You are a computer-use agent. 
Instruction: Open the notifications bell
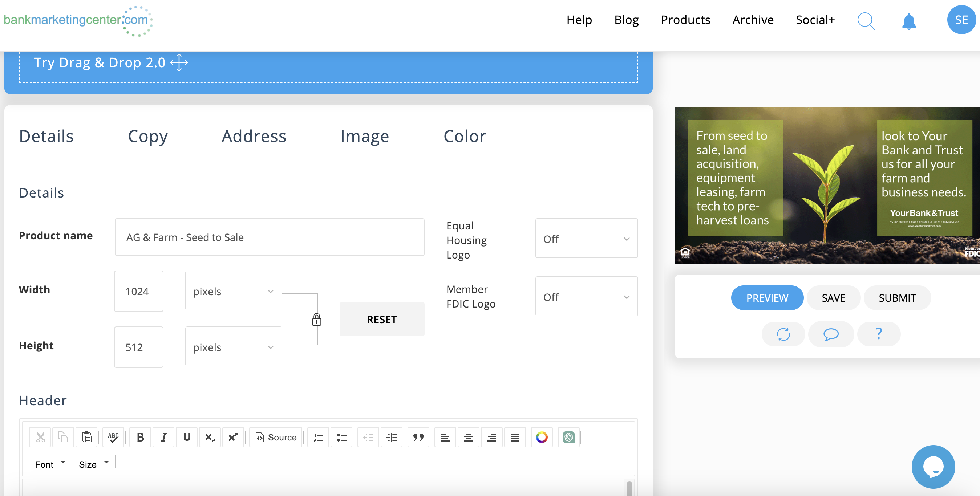point(909,21)
